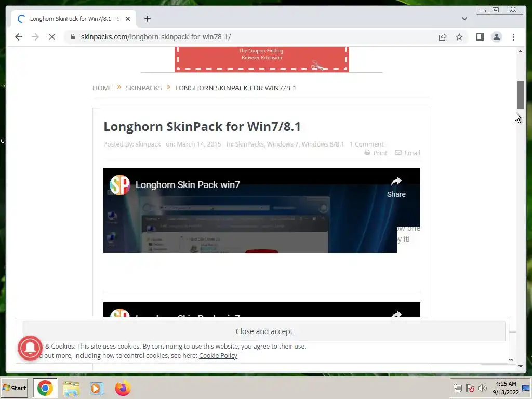
Task: Close and accept the cookie notice
Action: pos(264,331)
